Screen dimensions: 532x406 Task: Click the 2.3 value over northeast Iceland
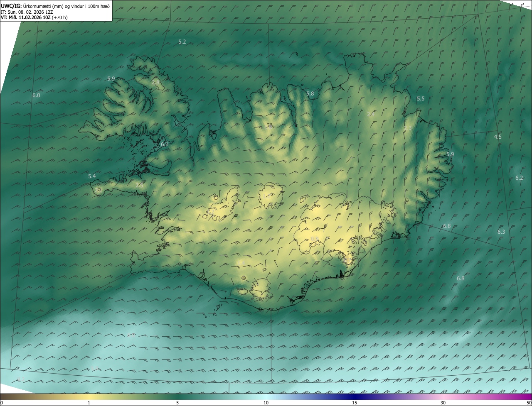point(408,128)
